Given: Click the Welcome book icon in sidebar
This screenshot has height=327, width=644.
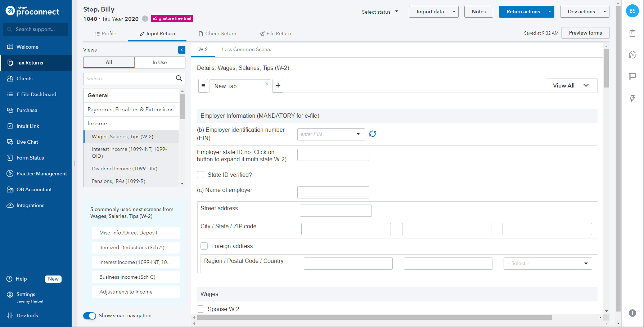Looking at the screenshot, I should (10, 47).
